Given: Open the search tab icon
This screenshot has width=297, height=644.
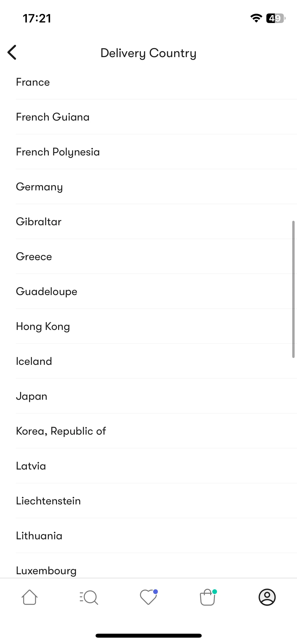Looking at the screenshot, I should tap(89, 597).
